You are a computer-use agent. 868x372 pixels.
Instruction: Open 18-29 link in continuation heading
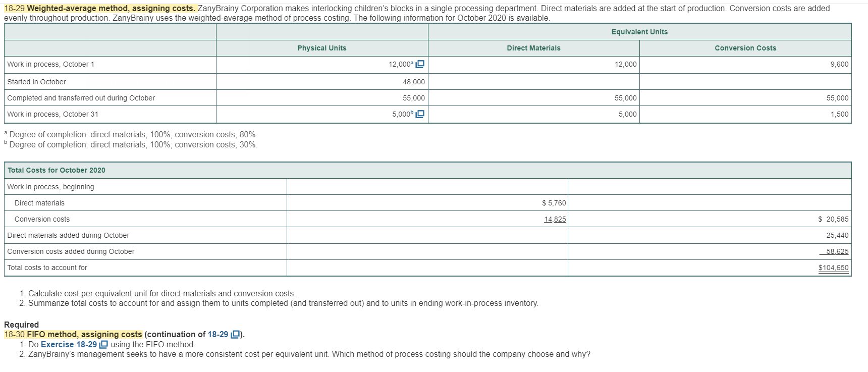[218, 335]
